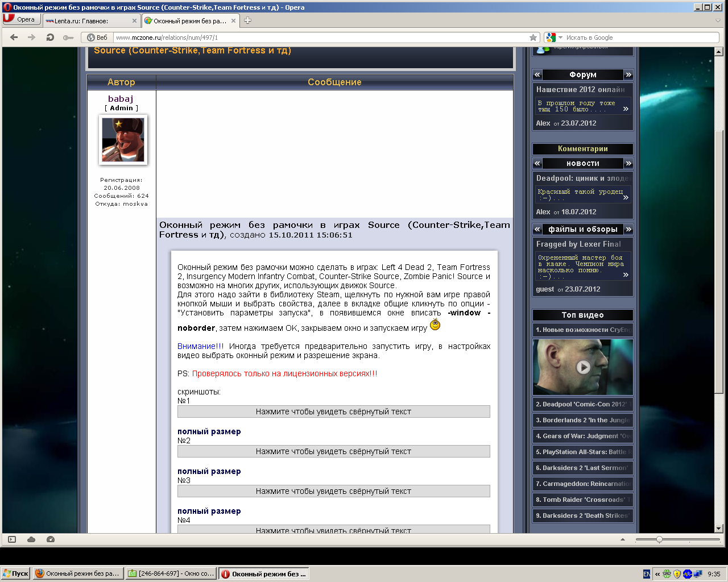The image size is (728, 582).
Task: Open 9. Darksiders 2 'Death Strikes' video
Action: coord(583,516)
